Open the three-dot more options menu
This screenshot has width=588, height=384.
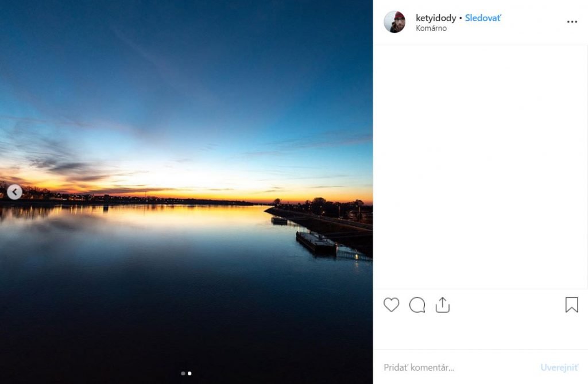[x=572, y=22]
